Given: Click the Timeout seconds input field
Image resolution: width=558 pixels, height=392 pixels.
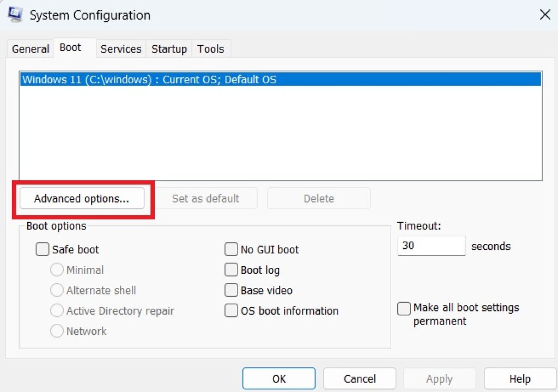Looking at the screenshot, I should pos(432,246).
